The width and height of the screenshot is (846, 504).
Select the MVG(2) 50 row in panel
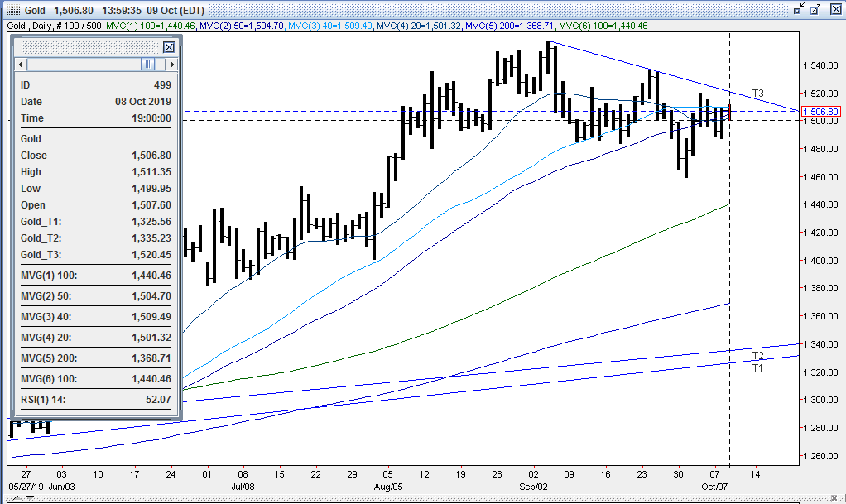click(95, 296)
